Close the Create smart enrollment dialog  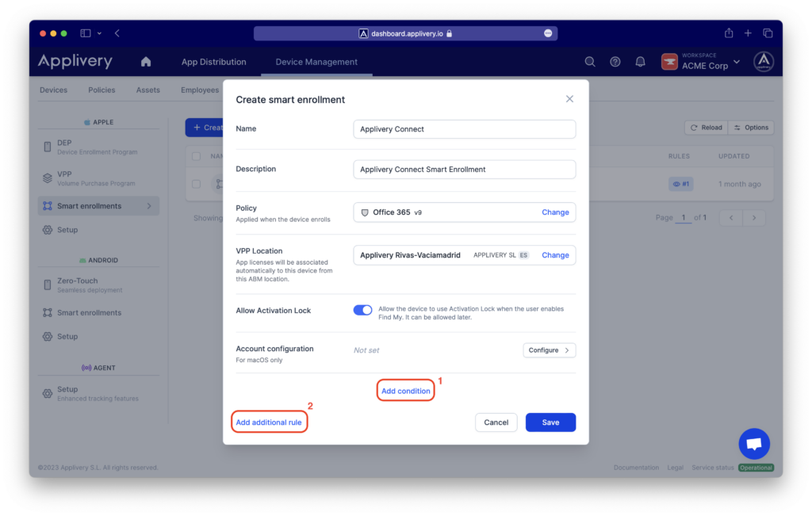(569, 99)
